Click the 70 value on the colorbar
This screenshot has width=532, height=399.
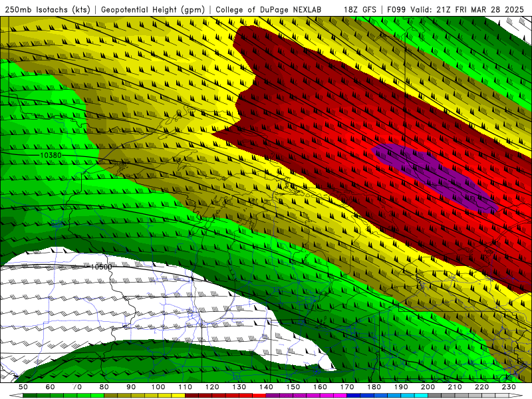coord(77,387)
